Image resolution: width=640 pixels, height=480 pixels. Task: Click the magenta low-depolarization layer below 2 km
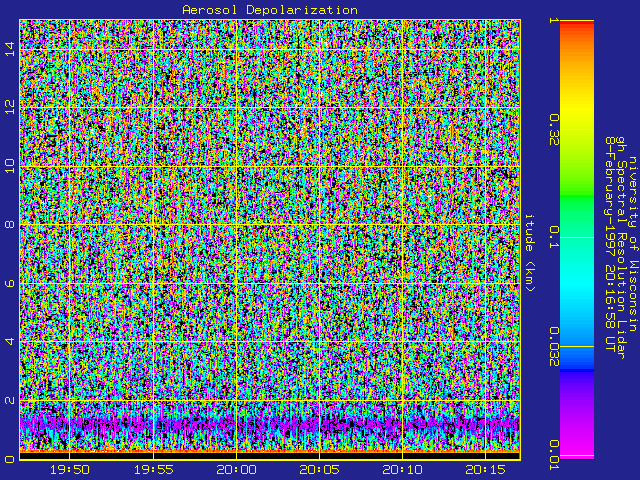(270, 424)
